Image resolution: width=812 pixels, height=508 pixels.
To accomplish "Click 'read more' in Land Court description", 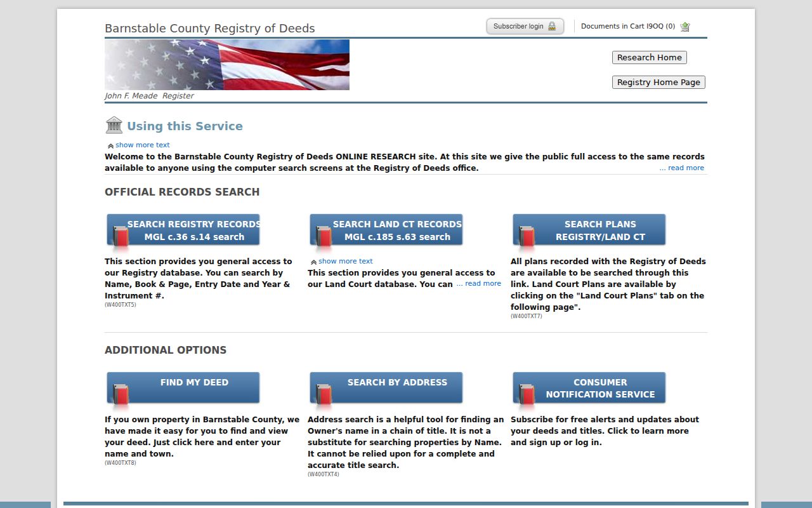I will pos(479,283).
